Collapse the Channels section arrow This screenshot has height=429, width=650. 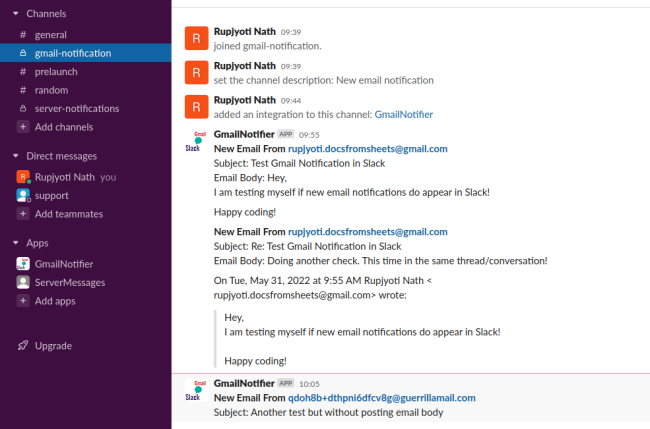(16, 14)
